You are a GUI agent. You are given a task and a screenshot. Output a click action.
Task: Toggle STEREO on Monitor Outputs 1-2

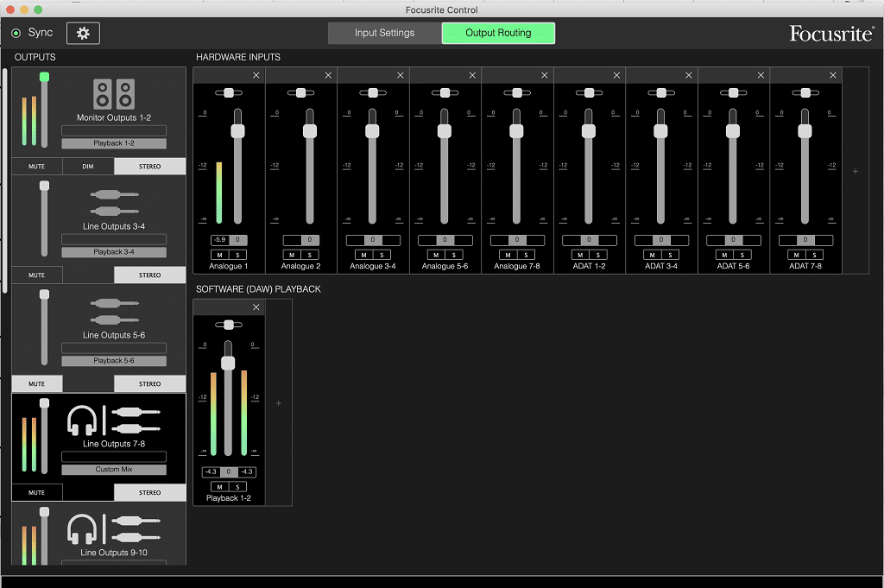point(150,167)
